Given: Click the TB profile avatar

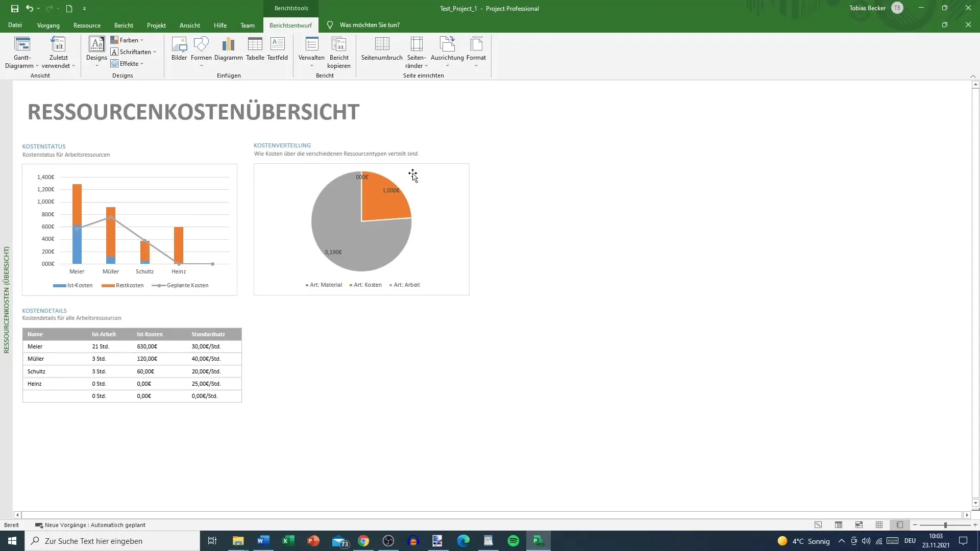Looking at the screenshot, I should (x=897, y=8).
